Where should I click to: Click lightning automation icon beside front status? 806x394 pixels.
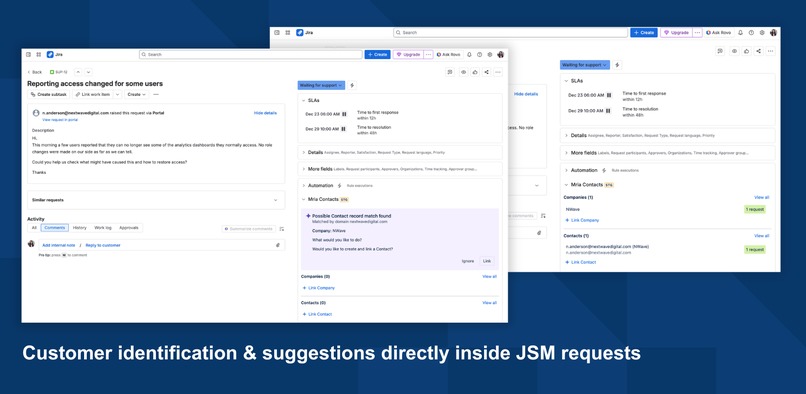tap(352, 85)
